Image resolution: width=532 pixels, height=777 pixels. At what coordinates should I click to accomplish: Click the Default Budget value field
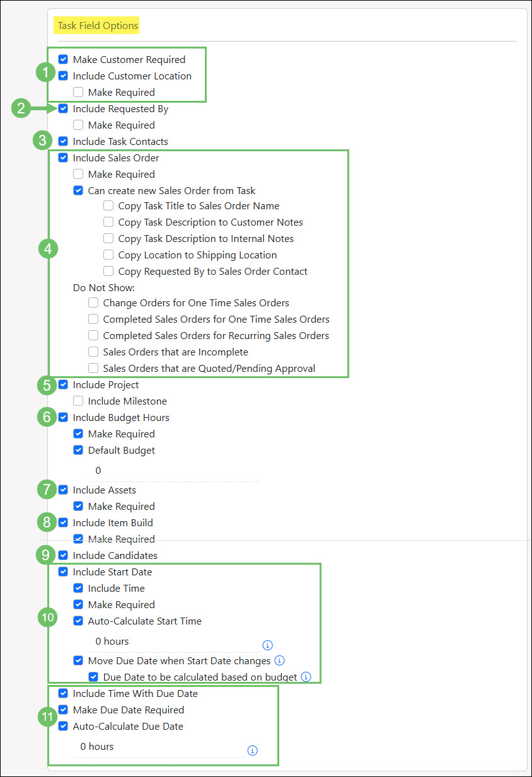pyautogui.click(x=175, y=471)
